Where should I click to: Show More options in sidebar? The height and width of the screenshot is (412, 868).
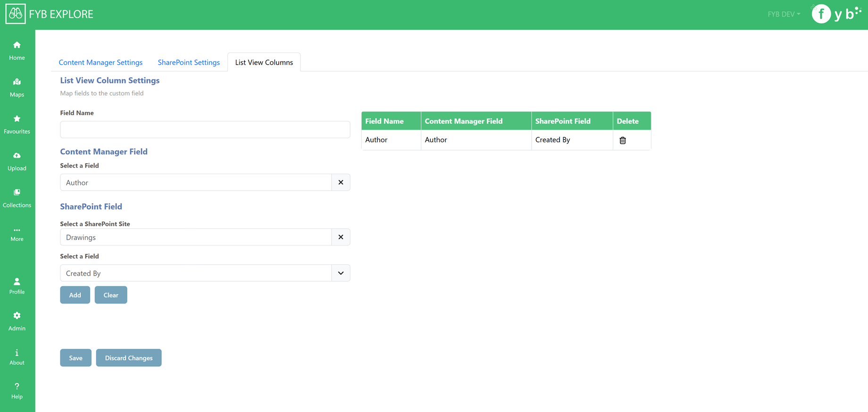point(17,235)
